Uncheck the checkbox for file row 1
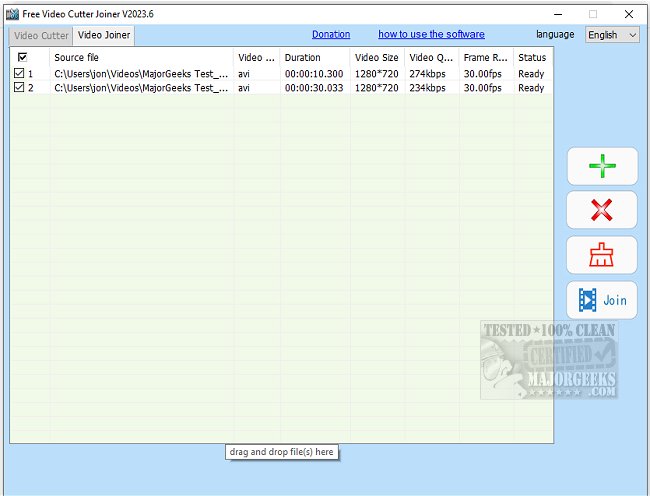Image resolution: width=650 pixels, height=496 pixels. point(19,73)
